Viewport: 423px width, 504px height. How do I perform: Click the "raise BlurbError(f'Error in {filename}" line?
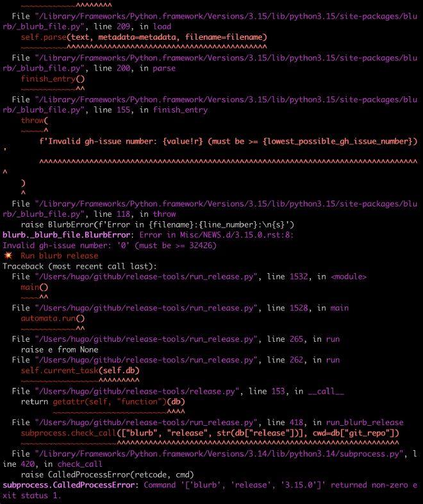point(158,224)
